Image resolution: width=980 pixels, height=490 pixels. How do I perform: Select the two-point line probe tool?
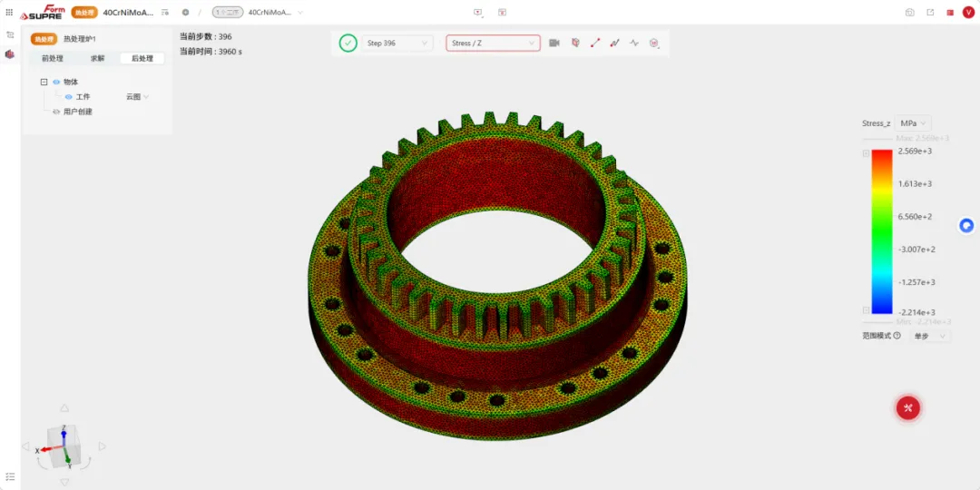595,44
